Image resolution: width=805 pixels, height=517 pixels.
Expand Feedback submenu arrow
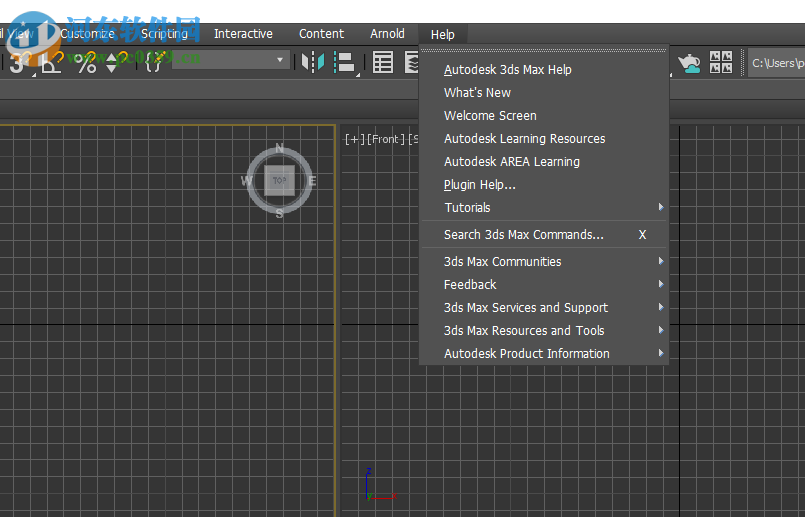point(661,284)
